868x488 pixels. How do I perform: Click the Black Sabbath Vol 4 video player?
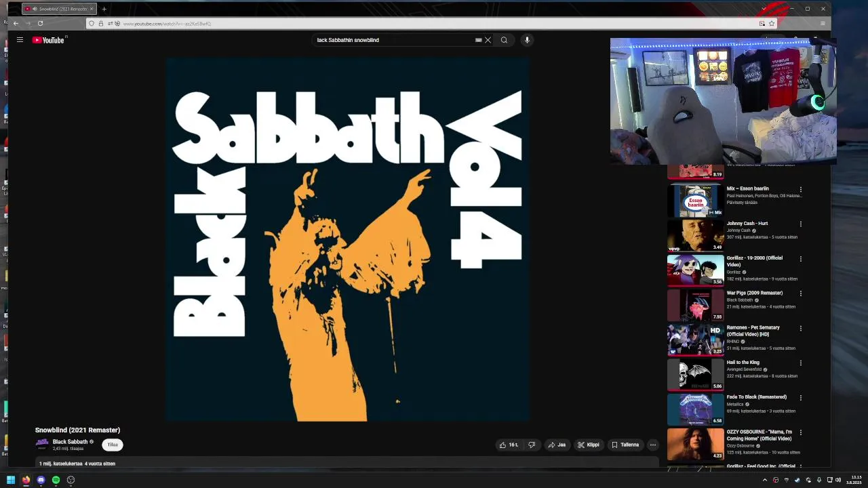click(347, 239)
